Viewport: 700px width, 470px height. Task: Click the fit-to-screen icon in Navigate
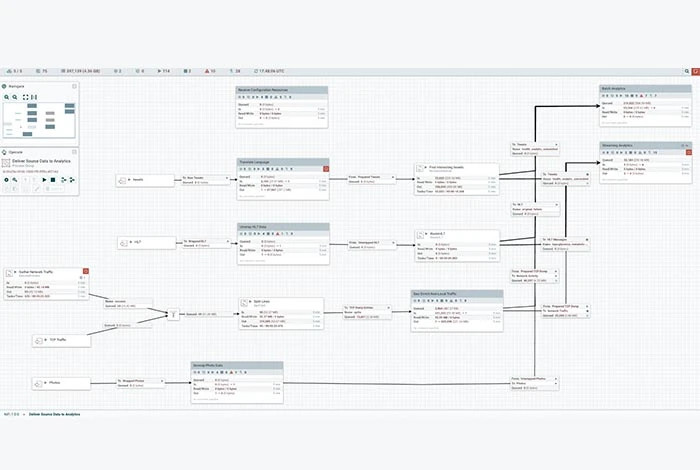point(25,97)
